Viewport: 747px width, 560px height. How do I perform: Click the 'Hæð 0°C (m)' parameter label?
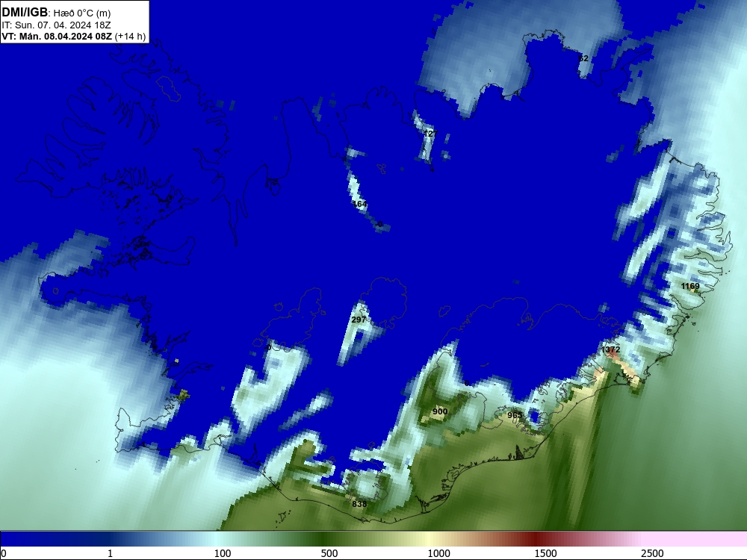81,13
